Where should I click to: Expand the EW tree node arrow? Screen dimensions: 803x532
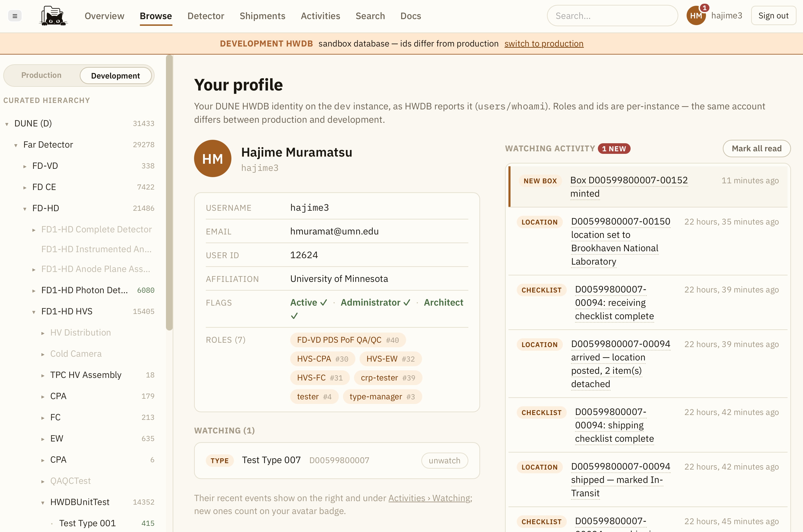(x=43, y=439)
